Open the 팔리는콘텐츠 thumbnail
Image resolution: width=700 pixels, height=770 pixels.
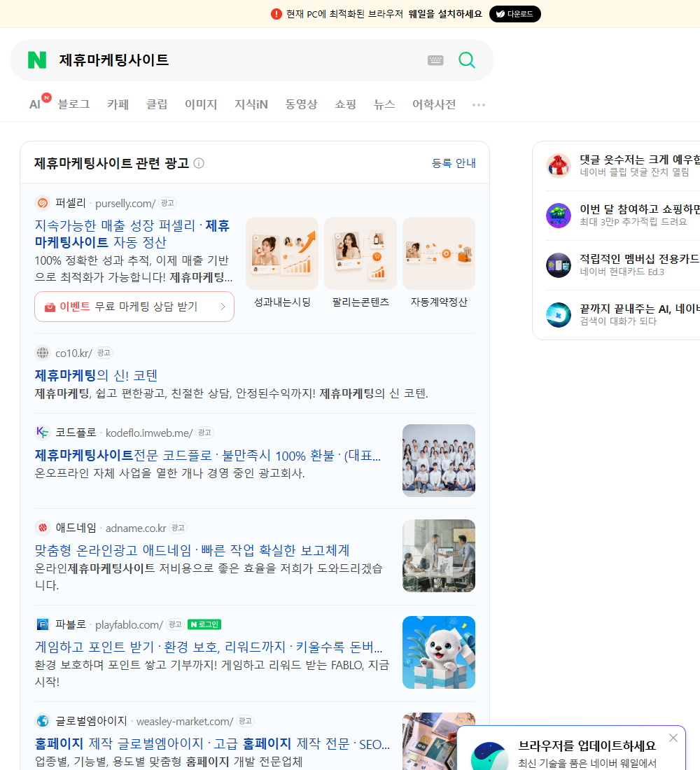[360, 253]
